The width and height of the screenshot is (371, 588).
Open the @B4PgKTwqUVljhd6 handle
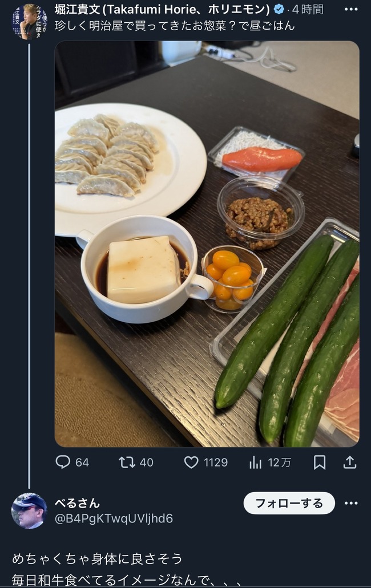114,518
